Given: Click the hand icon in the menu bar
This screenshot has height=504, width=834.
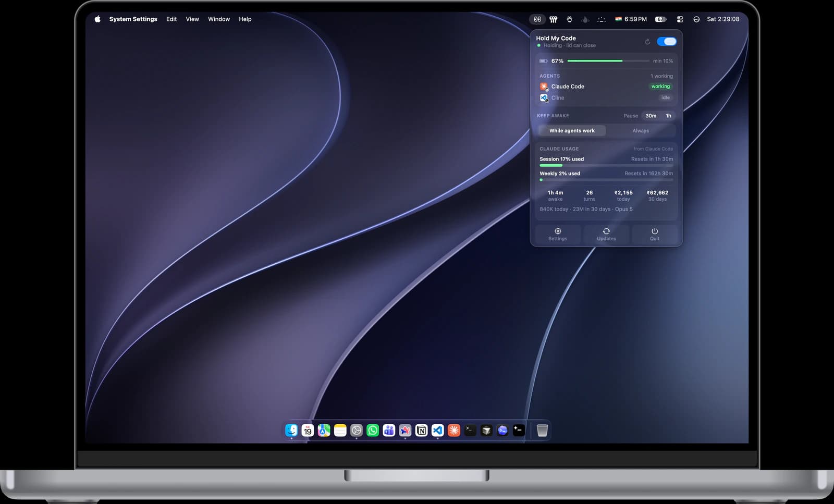Looking at the screenshot, I should (x=570, y=19).
